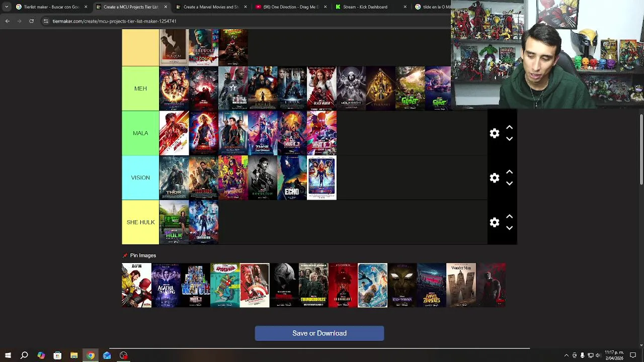Select Captain America shield poster in pool
The height and width of the screenshot is (362, 644).
click(x=255, y=285)
